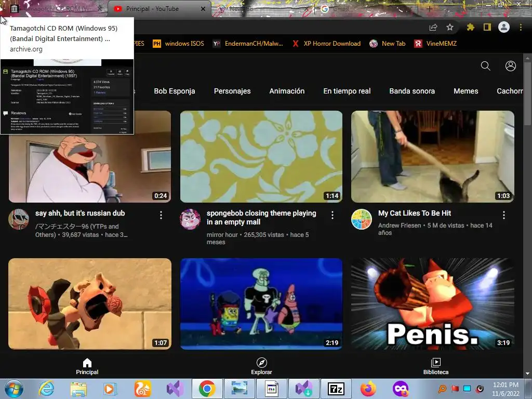532x399 pixels.
Task: Open the Chrome three-dot menu
Action: point(521,27)
